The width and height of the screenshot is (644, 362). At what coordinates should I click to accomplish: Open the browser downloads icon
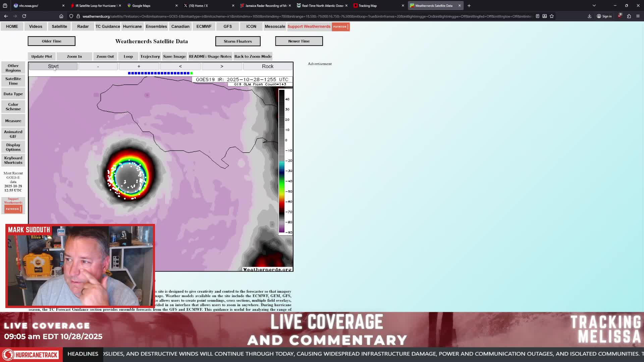[x=589, y=16]
